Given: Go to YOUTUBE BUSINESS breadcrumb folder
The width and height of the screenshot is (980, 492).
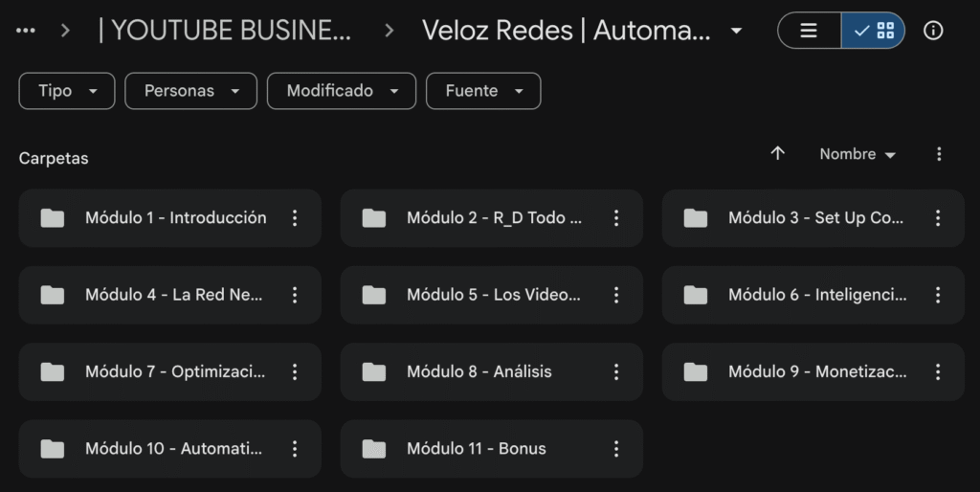Looking at the screenshot, I should pos(225,31).
